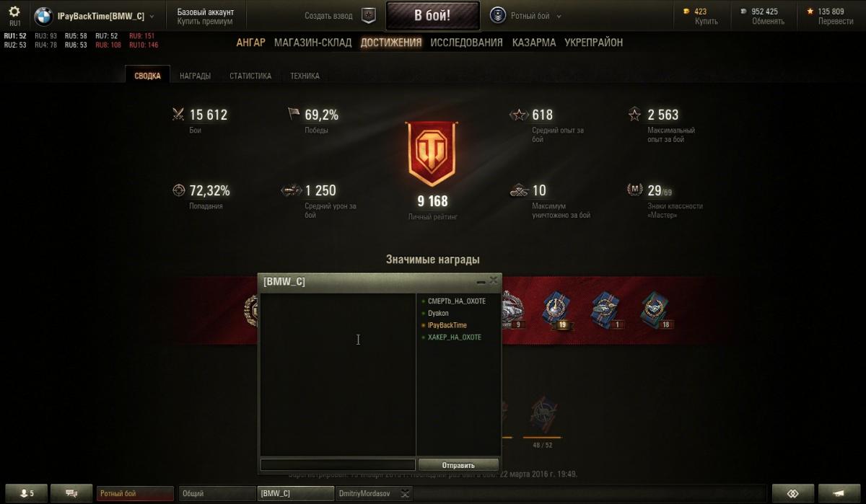Open the settings gear menu
866x504 pixels.
point(14,12)
